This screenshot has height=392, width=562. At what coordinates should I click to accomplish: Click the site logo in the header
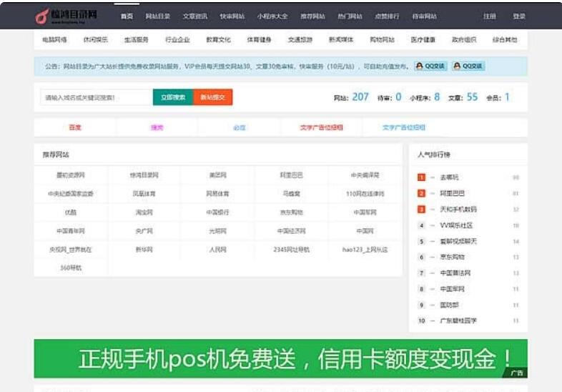(66, 16)
